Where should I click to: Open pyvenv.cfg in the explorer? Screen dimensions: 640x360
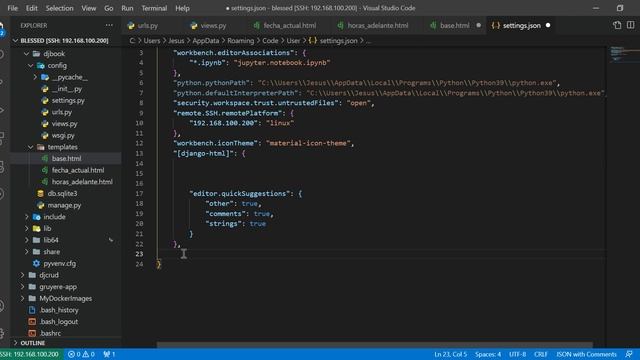coord(60,264)
